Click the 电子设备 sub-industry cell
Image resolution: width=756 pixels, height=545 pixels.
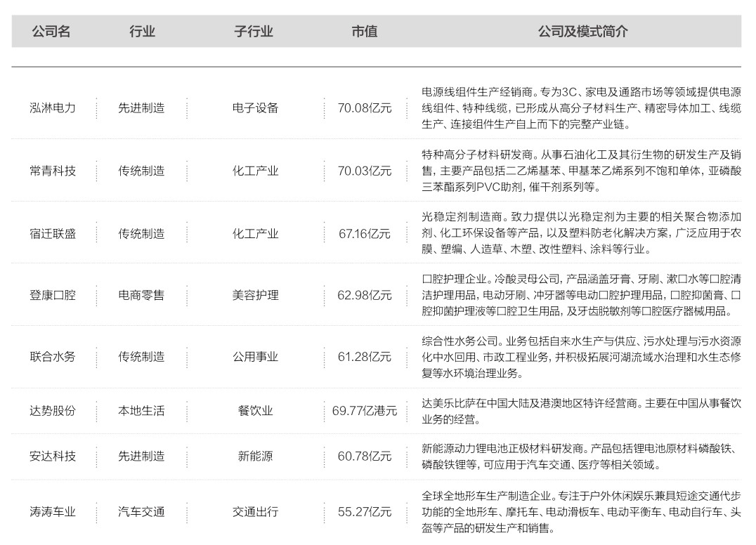[255, 108]
